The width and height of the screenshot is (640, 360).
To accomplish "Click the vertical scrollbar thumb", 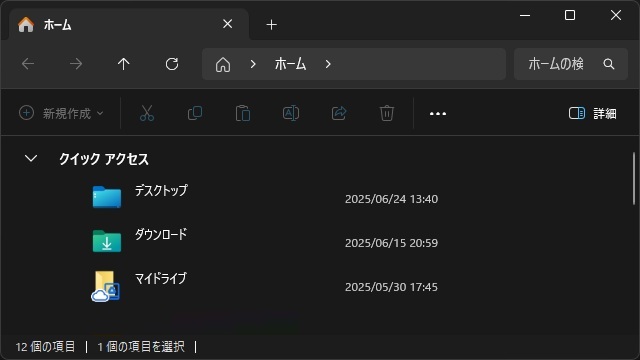I will 633,179.
